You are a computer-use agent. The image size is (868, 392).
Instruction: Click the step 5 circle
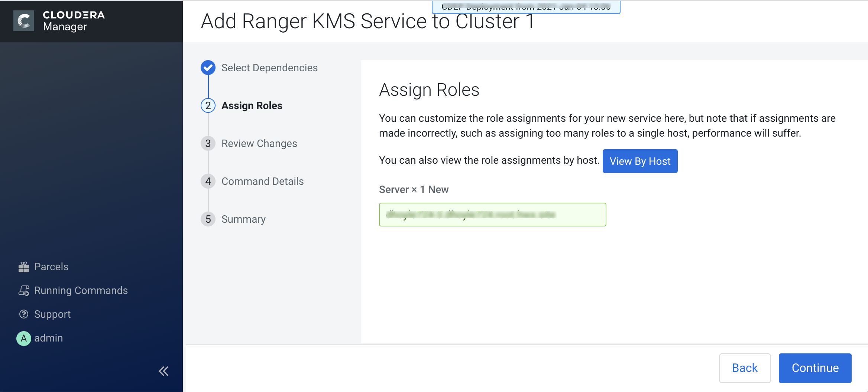pyautogui.click(x=208, y=219)
